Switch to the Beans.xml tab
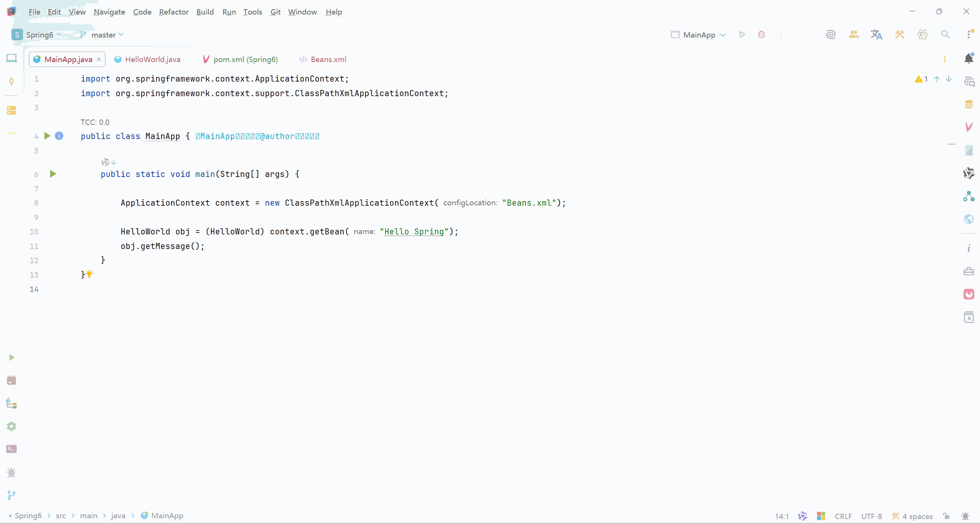This screenshot has width=980, height=524. tap(328, 59)
